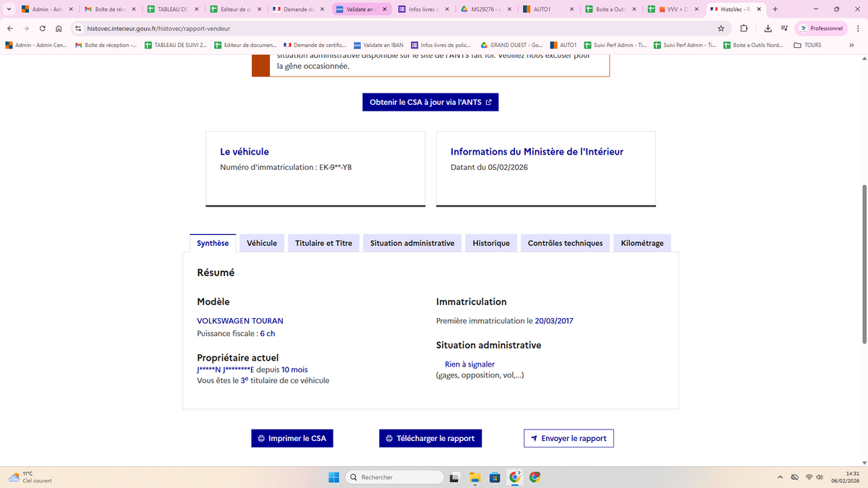Select the EK-9**-YB registration number text
The width and height of the screenshot is (868, 488).
pyautogui.click(x=336, y=167)
